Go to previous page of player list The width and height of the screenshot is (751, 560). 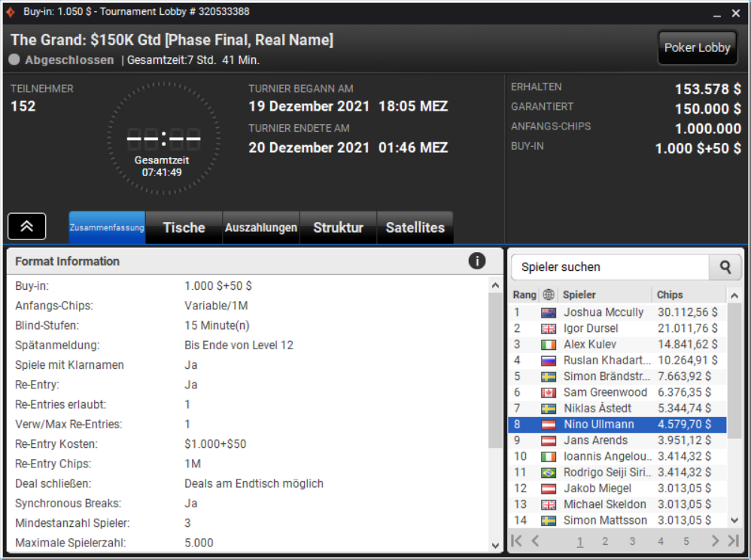(x=536, y=541)
